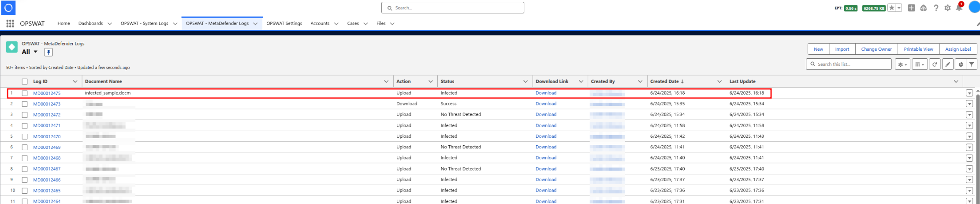Check the row MD00012469 checkbox
The image size is (980, 204).
click(25, 147)
